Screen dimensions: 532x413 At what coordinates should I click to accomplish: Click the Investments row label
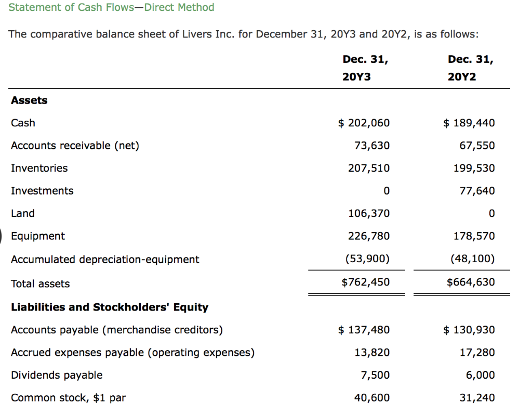(x=42, y=190)
